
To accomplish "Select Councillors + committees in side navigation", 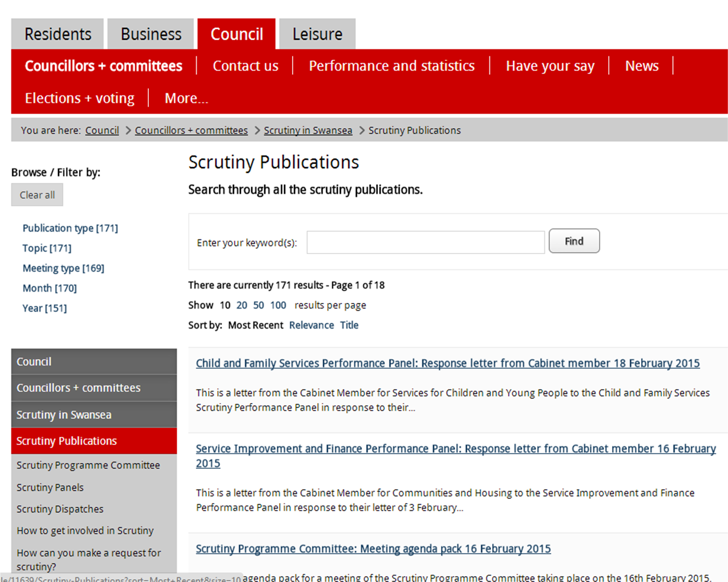I will tap(94, 388).
